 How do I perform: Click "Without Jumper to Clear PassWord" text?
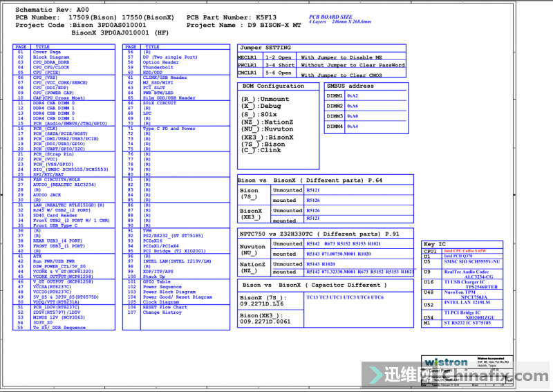click(353, 65)
